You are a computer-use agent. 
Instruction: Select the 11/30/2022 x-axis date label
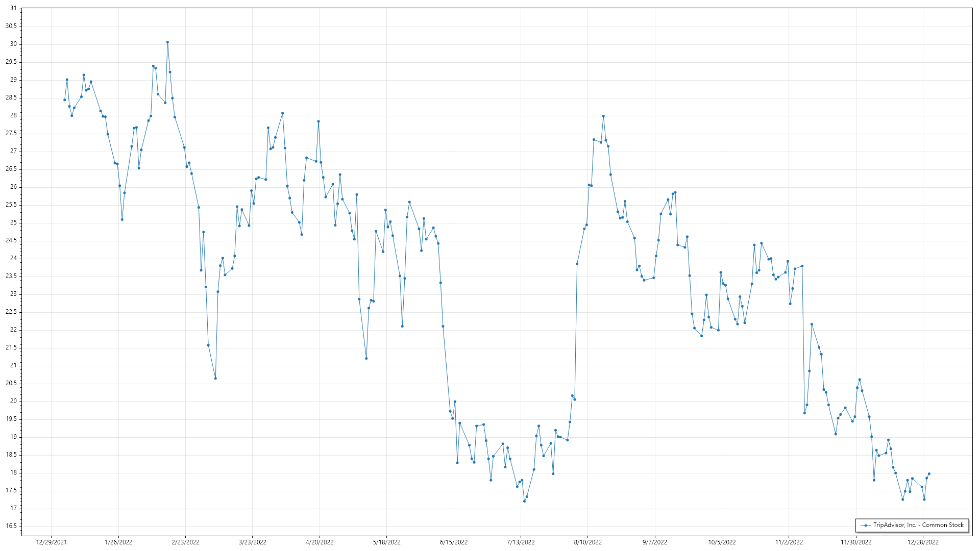pos(856,542)
